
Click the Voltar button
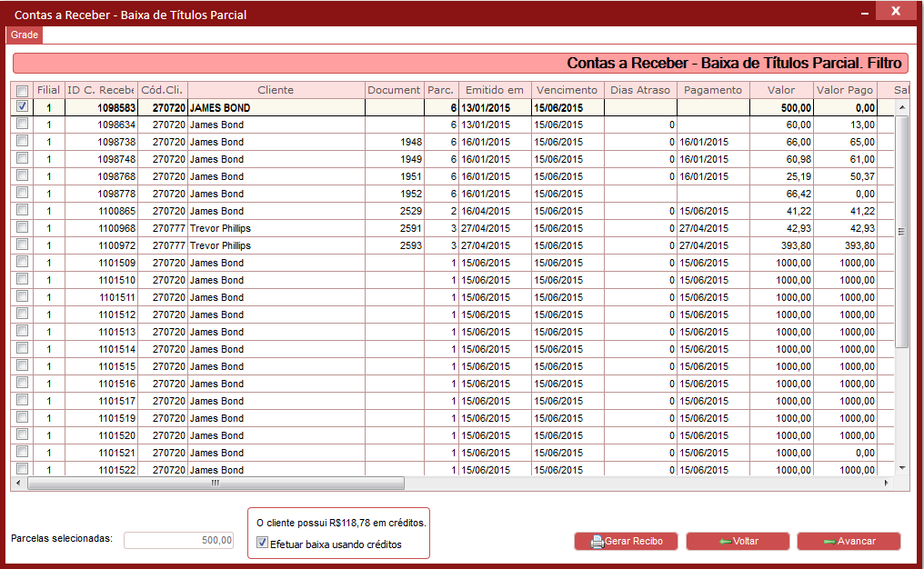[738, 542]
